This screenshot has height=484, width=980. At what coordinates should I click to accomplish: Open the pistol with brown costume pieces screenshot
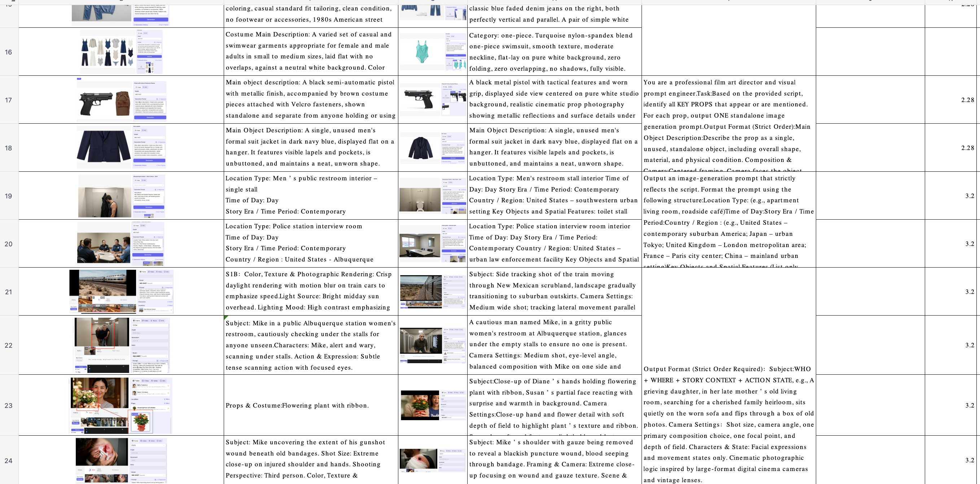(121, 100)
